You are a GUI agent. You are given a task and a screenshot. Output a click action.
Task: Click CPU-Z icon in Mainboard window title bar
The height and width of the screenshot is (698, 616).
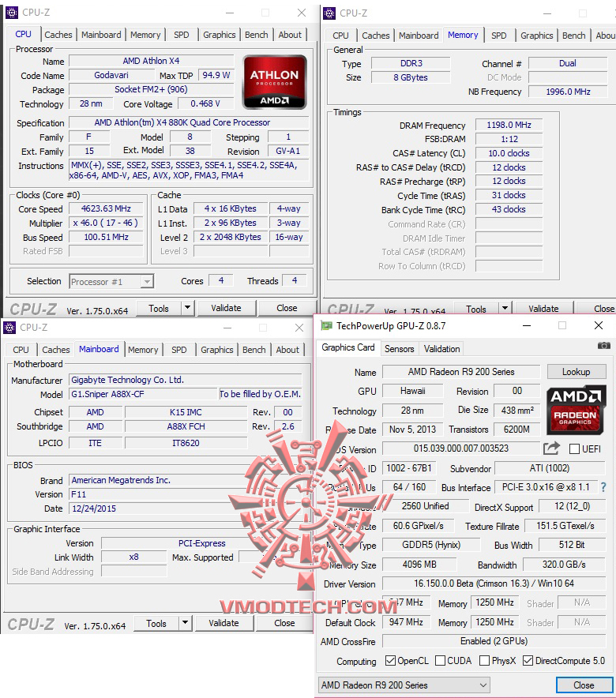[x=9, y=328]
